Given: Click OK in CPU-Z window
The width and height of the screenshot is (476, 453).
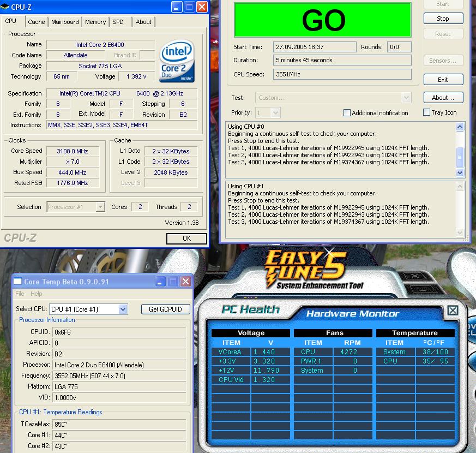Looking at the screenshot, I should [186, 239].
